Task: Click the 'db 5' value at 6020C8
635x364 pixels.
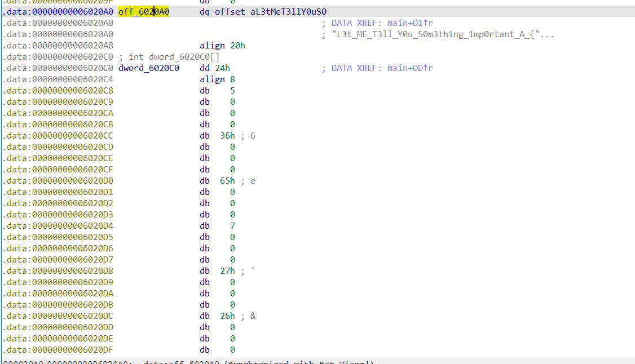Action: pos(217,91)
